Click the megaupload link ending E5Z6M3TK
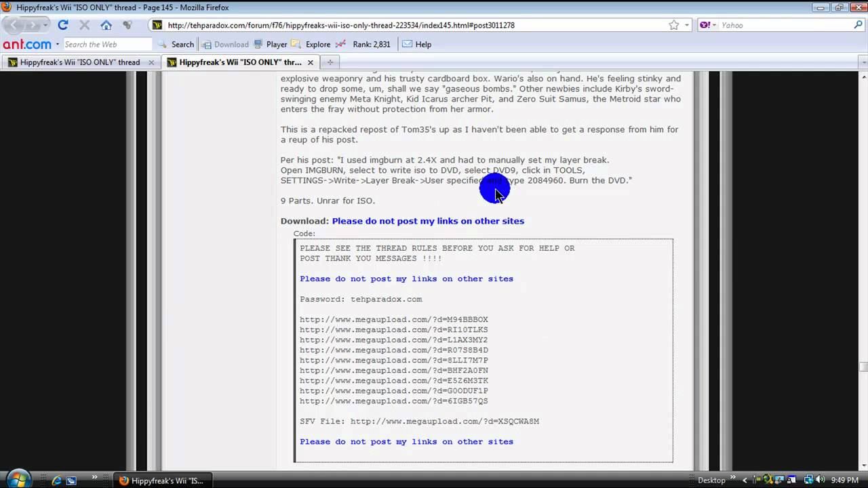The height and width of the screenshot is (488, 868). click(394, 380)
